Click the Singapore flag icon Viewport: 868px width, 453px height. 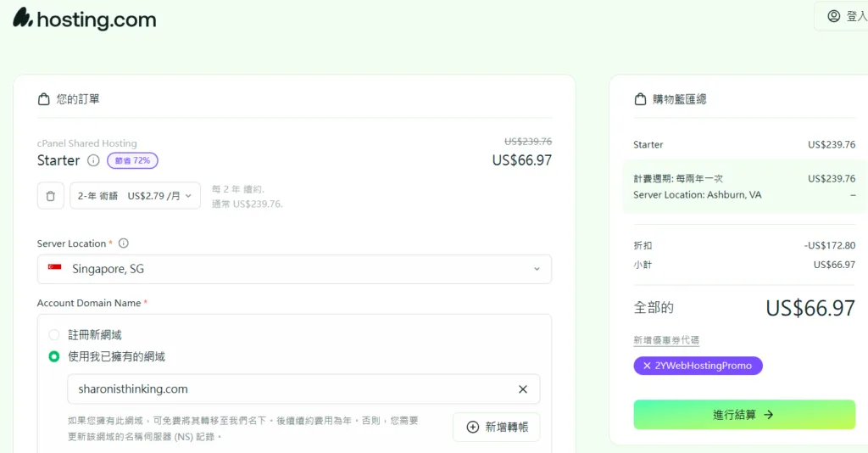[x=55, y=267]
